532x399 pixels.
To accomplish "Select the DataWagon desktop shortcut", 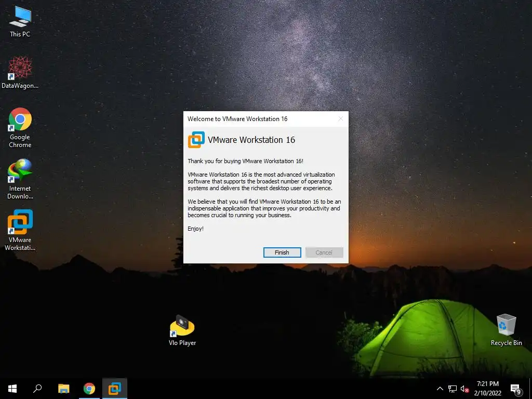I will coord(20,73).
